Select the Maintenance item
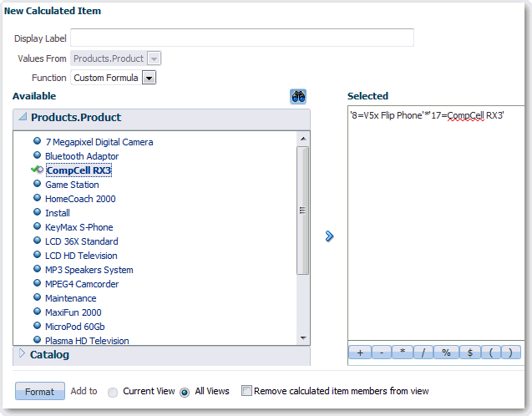 pos(70,298)
